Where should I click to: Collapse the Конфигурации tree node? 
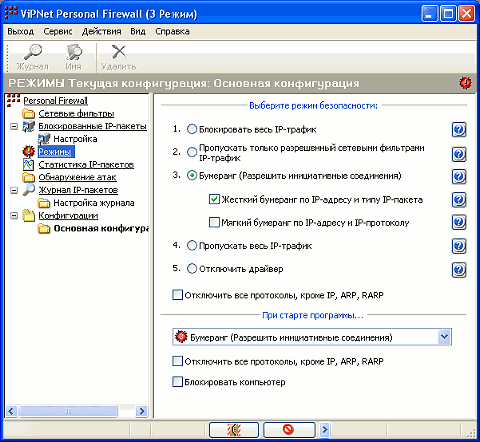[14, 216]
